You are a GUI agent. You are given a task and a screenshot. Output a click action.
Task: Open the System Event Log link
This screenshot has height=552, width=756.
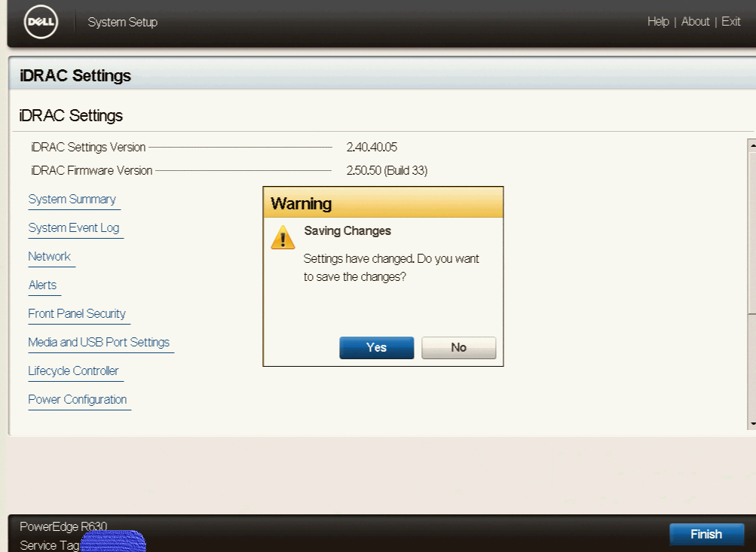pyautogui.click(x=74, y=228)
